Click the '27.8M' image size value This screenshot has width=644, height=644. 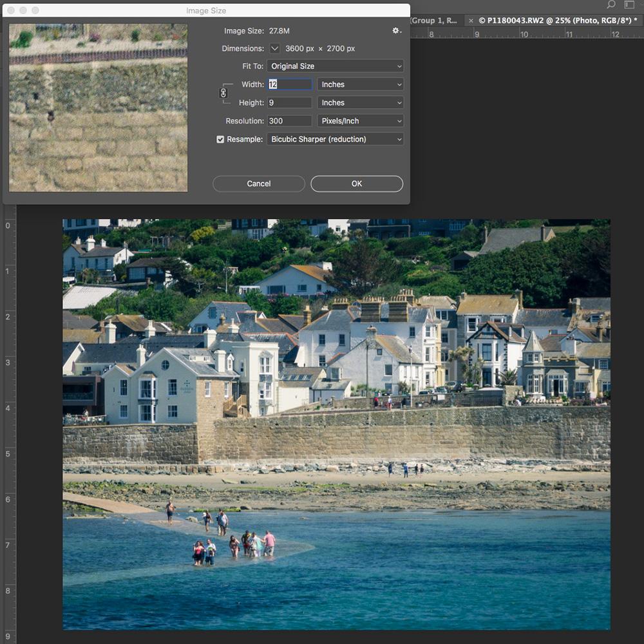(x=279, y=31)
